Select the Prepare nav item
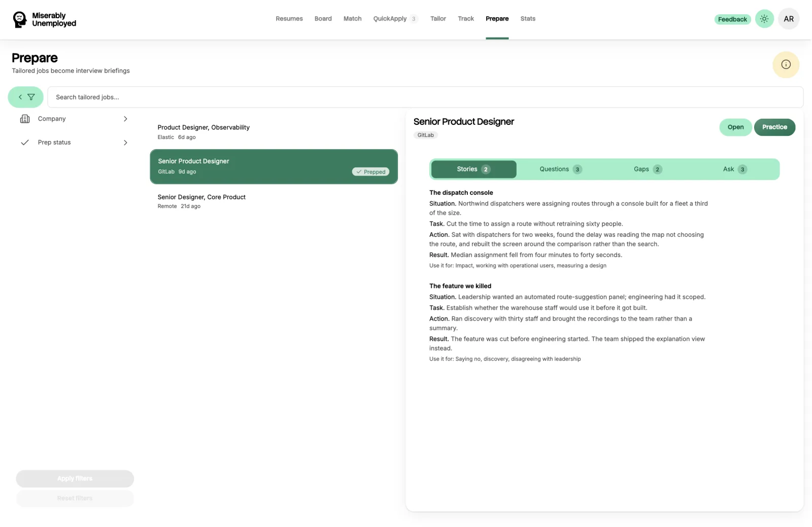Viewport: 812px width, 527px height. (x=497, y=19)
